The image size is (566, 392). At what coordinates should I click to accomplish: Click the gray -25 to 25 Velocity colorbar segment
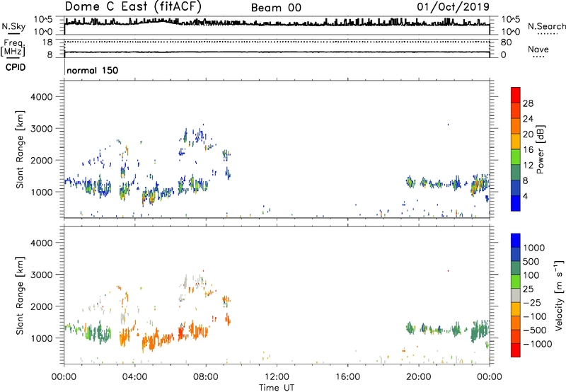pyautogui.click(x=516, y=296)
